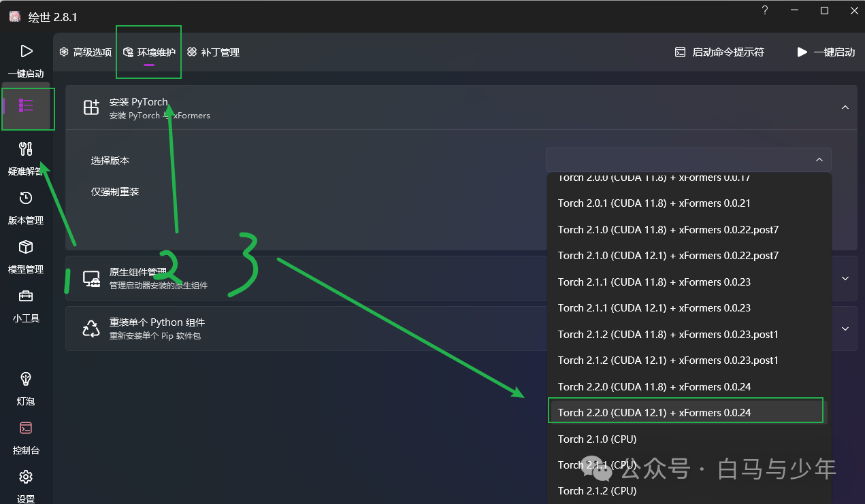This screenshot has width=865, height=504.
Task: Open the 高级选项 list sidebar icon
Action: pyautogui.click(x=26, y=105)
